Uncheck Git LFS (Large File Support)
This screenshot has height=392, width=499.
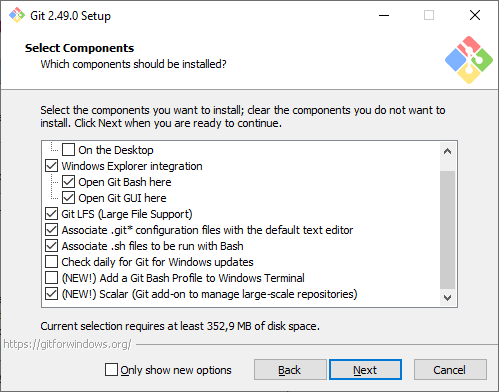(x=51, y=214)
